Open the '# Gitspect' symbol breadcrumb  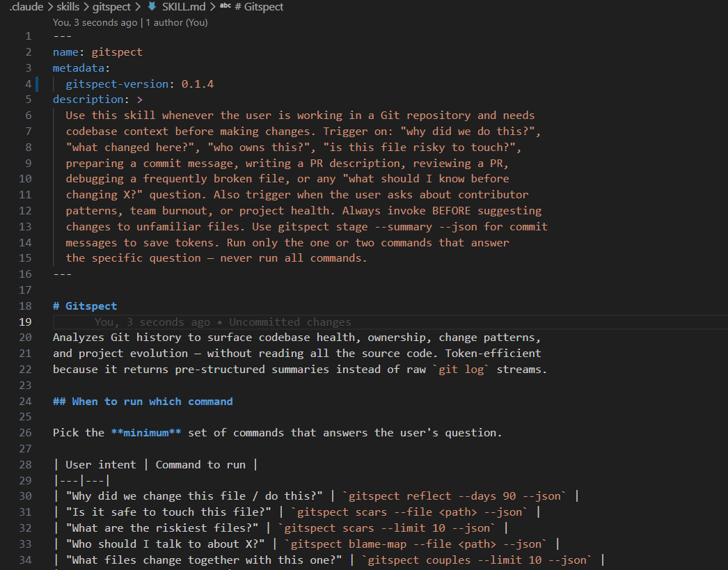[259, 7]
